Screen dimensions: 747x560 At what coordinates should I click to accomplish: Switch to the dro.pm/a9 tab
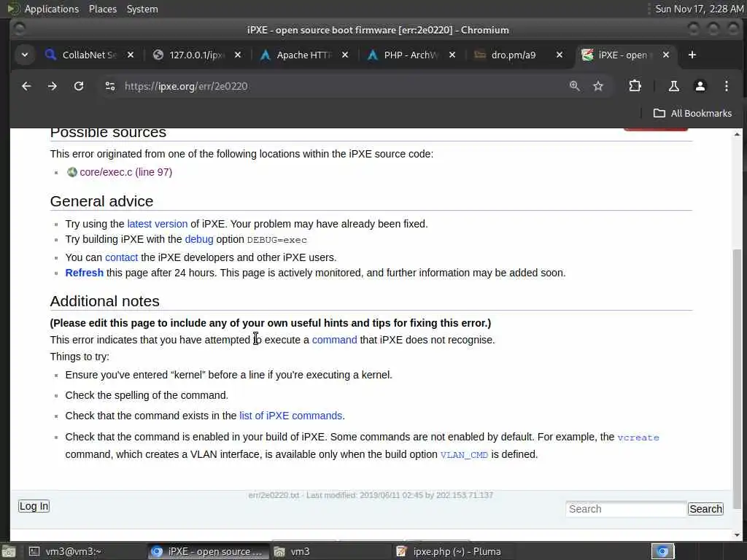tap(512, 55)
